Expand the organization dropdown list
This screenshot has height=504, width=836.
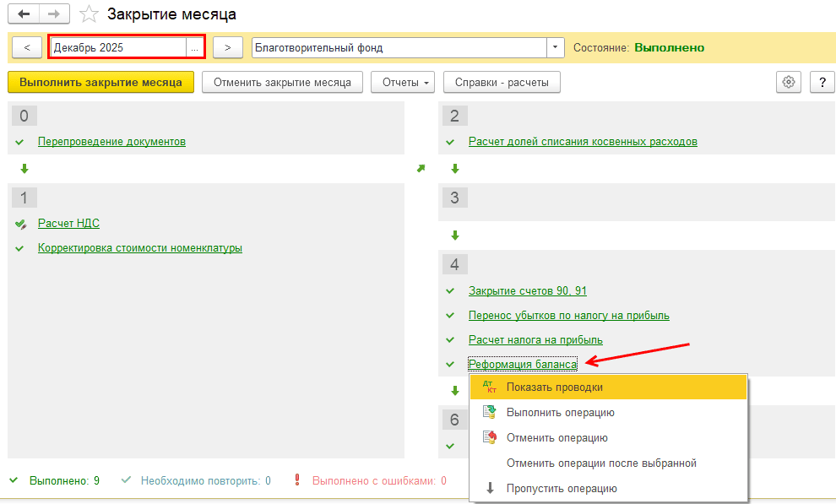click(x=556, y=47)
